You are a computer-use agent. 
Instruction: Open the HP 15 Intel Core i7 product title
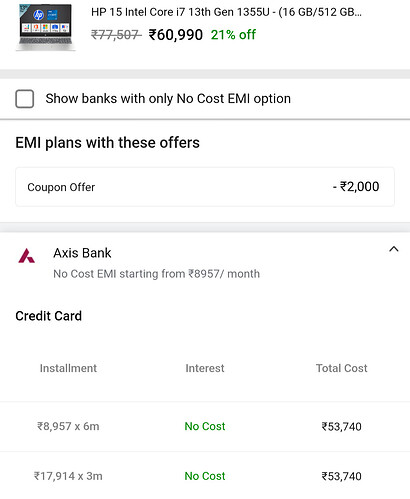(226, 12)
